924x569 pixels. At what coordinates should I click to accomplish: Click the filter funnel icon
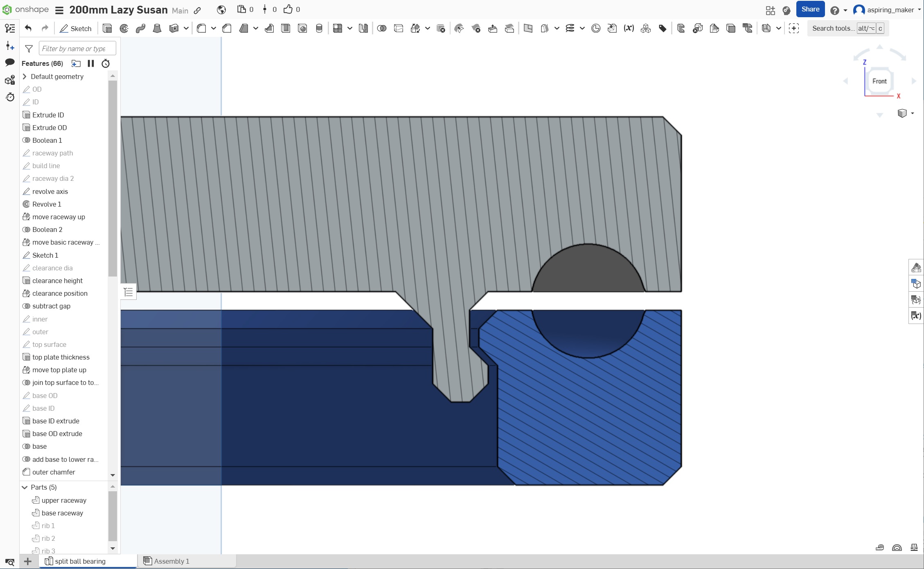(29, 49)
